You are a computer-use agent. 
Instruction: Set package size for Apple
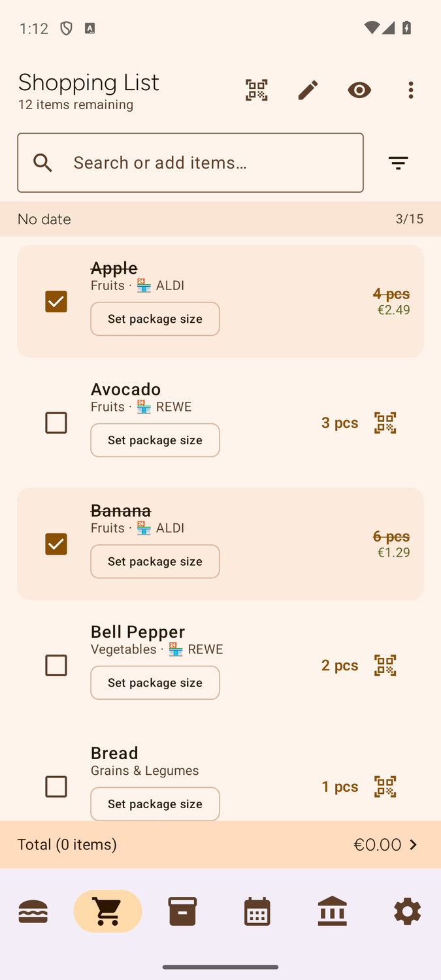(x=155, y=319)
